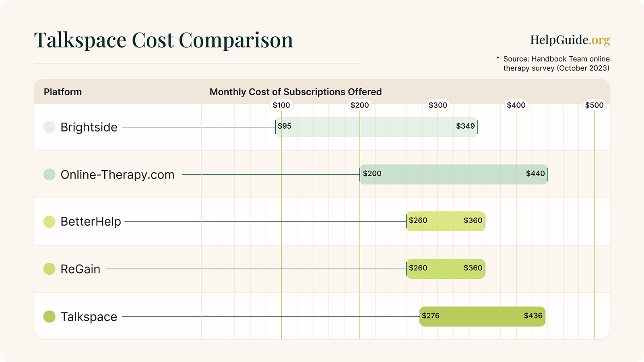
Task: Click the Platform column header
Action: pos(63,92)
